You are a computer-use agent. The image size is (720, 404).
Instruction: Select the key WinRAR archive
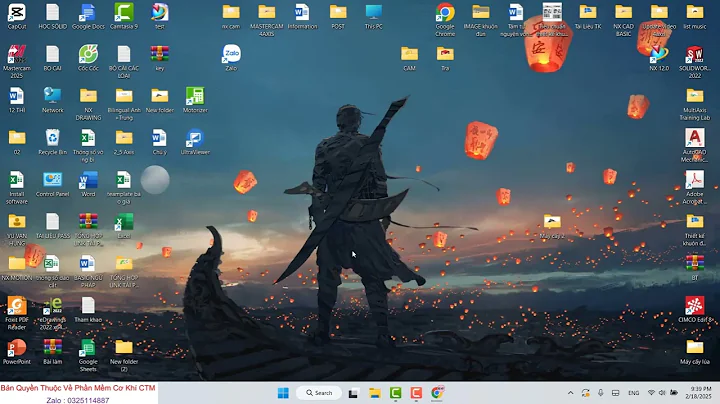point(160,58)
